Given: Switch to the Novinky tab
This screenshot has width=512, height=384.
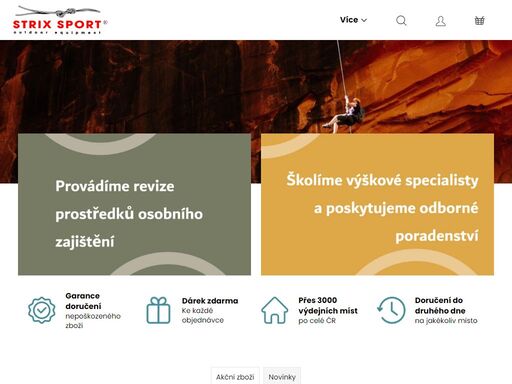Looking at the screenshot, I should [282, 377].
